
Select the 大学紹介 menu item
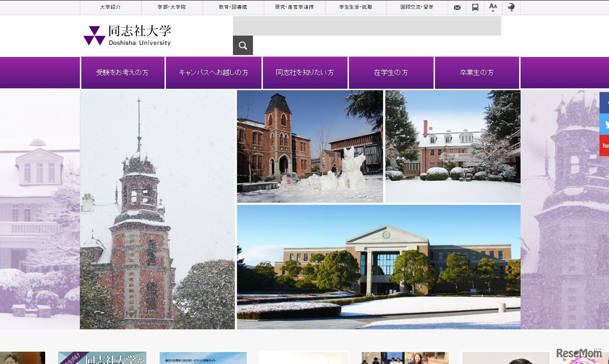pyautogui.click(x=111, y=7)
